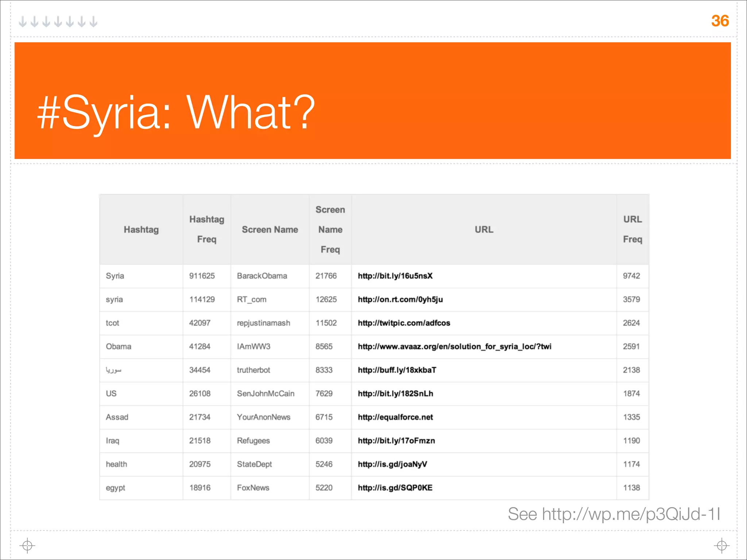Screen dimensions: 747x560
Task: Click the 'URL Freq' column header
Action: pos(632,229)
